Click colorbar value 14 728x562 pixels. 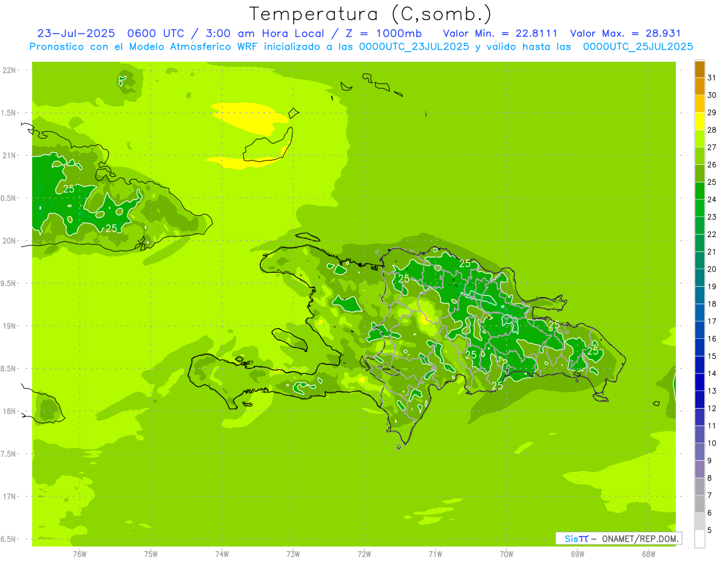[x=712, y=373]
